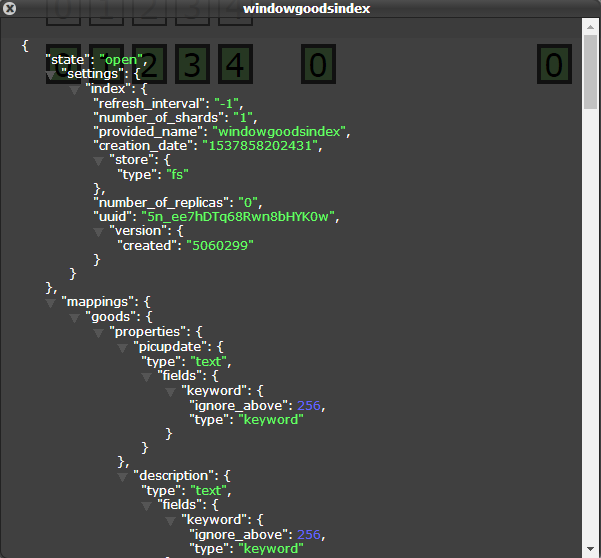Viewport: 601px width, 558px height.
Task: Collapse "fields" triangle under description
Action: [x=146, y=507]
